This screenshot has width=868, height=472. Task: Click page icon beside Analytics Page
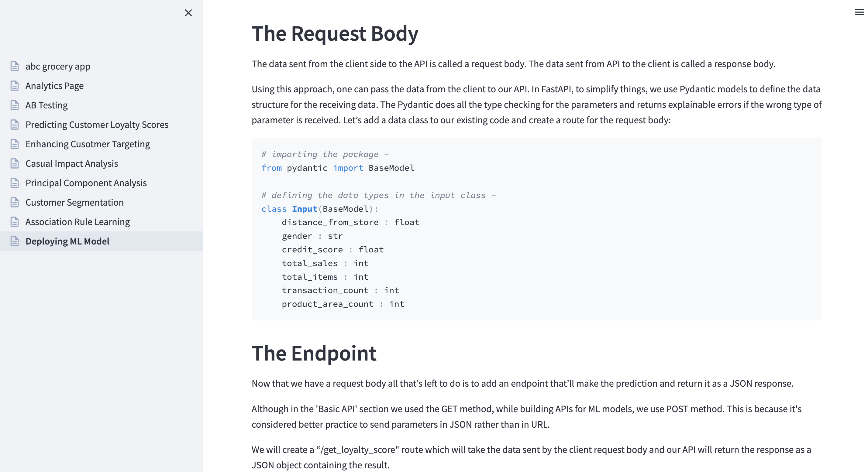tap(15, 86)
